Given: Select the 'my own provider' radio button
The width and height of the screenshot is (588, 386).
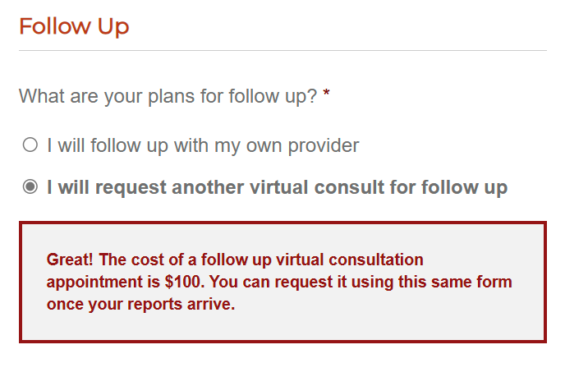Looking at the screenshot, I should (x=30, y=145).
